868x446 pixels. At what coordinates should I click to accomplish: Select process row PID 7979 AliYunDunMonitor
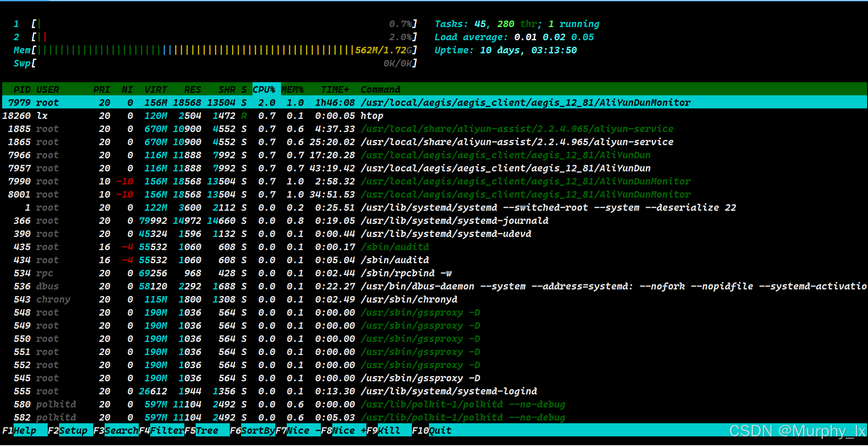(x=434, y=102)
